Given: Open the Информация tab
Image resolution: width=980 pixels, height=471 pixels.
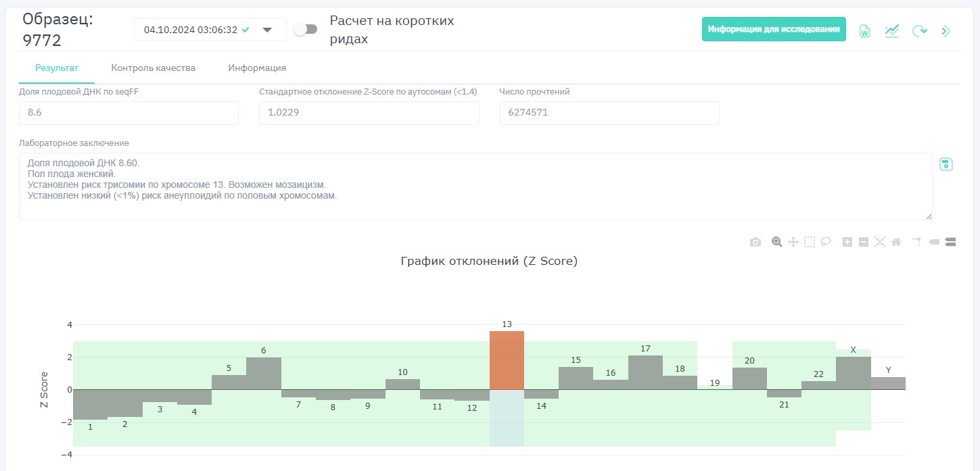Looking at the screenshot, I should pos(256,68).
